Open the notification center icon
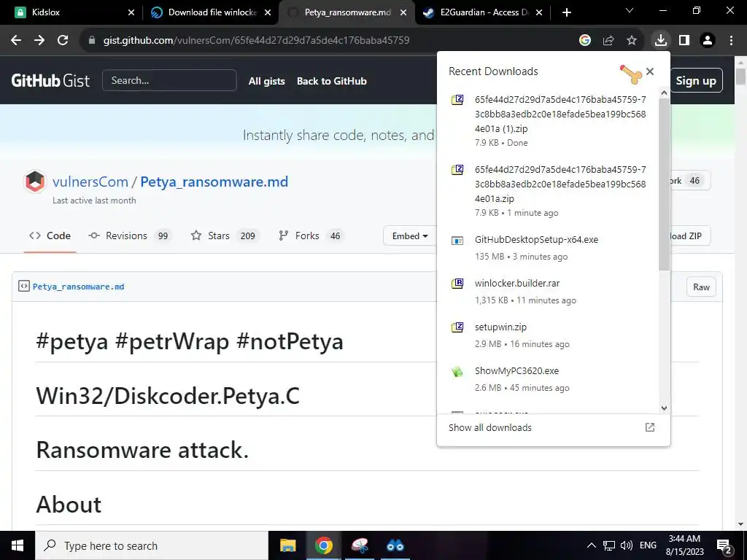Image resolution: width=747 pixels, height=560 pixels. tap(724, 546)
